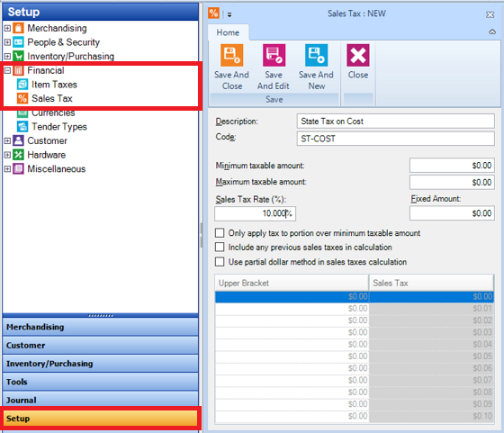Click the Save And New icon
504x433 pixels.
(x=316, y=55)
